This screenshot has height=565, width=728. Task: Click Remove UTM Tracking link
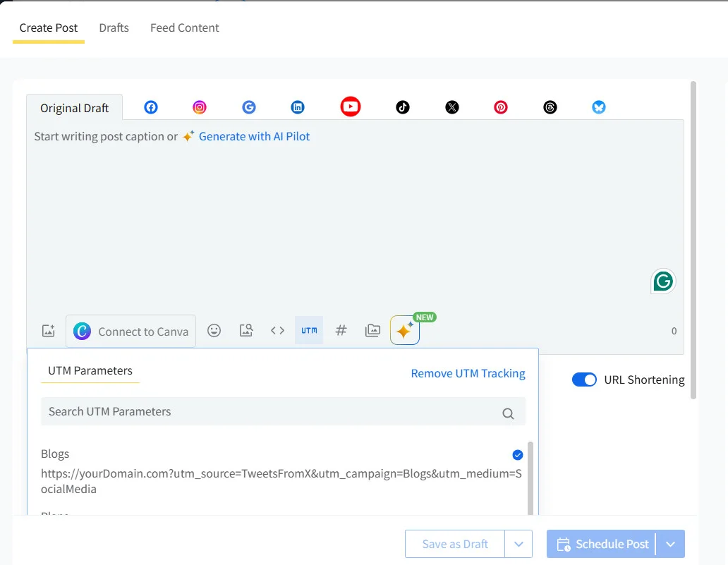468,373
